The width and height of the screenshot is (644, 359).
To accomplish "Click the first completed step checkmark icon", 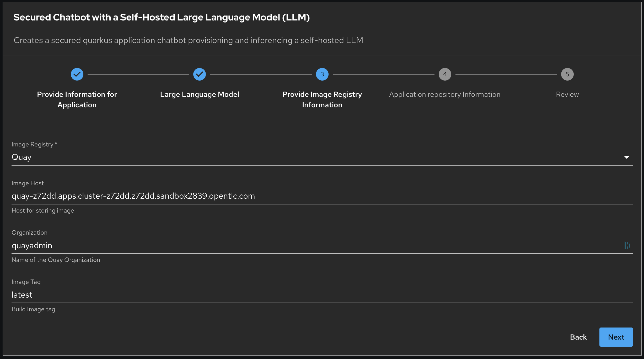I will click(x=77, y=74).
